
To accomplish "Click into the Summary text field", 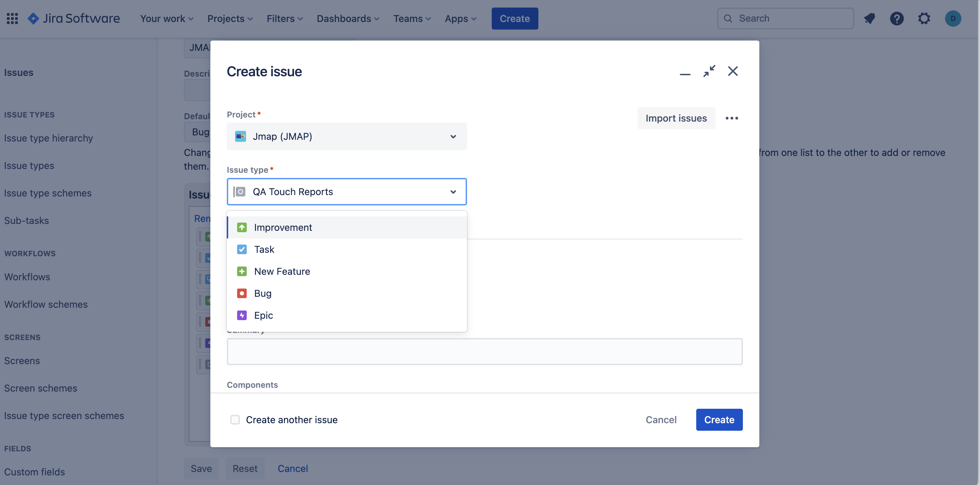I will [484, 351].
